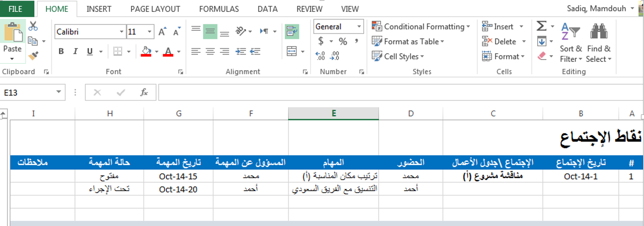
Task: Click the Percent Style icon
Action: [x=343, y=42]
